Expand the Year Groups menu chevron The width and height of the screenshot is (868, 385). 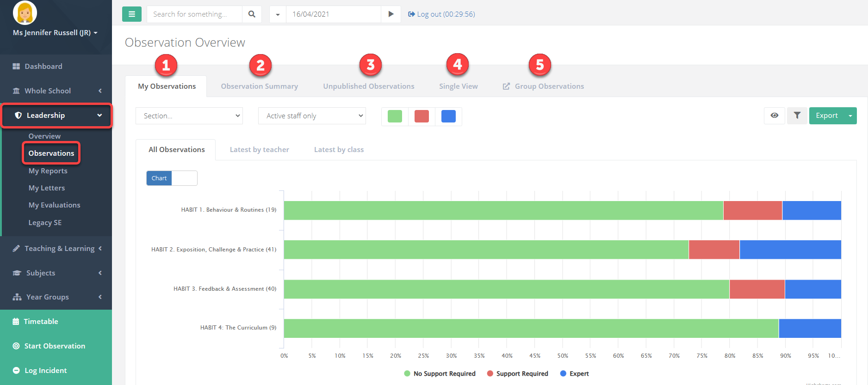[x=100, y=297]
